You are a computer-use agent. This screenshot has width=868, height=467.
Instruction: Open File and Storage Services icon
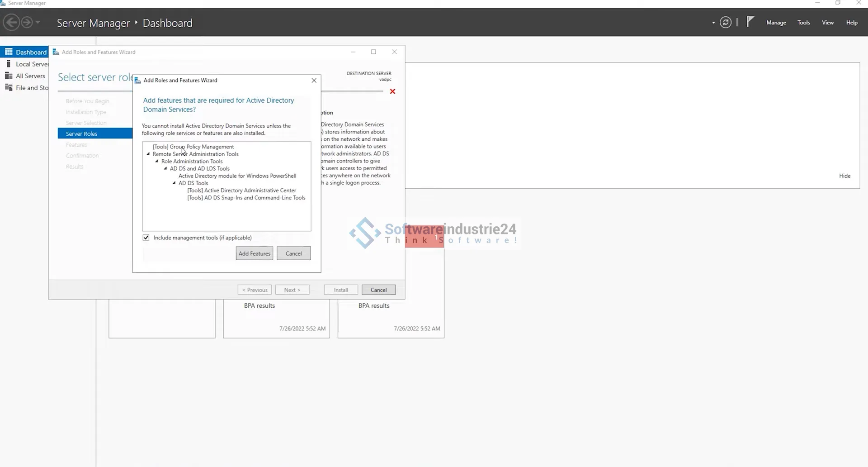coord(9,87)
